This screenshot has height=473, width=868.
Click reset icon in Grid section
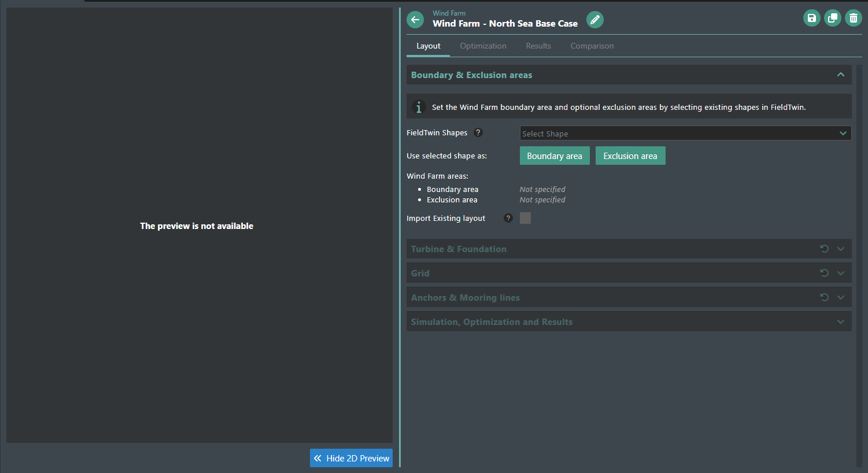click(x=824, y=273)
